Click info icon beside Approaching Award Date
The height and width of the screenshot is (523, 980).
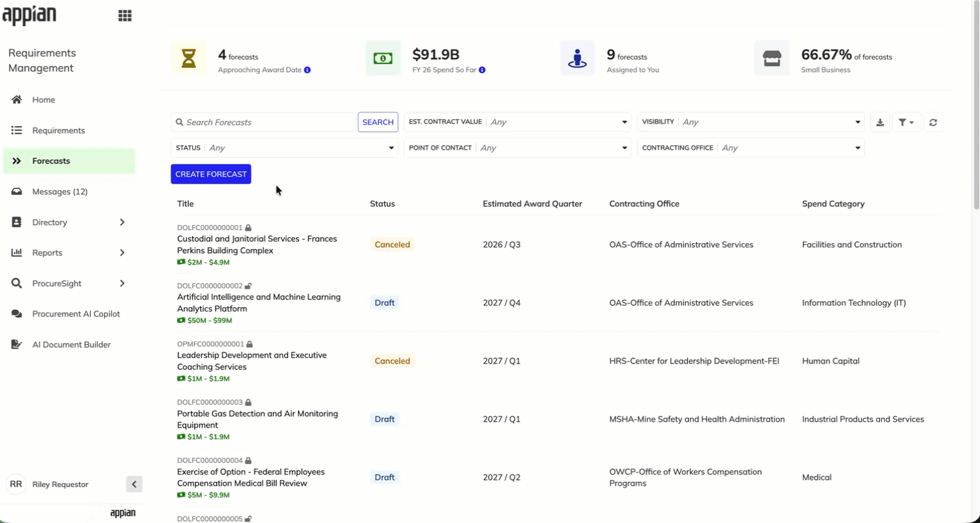(x=307, y=70)
